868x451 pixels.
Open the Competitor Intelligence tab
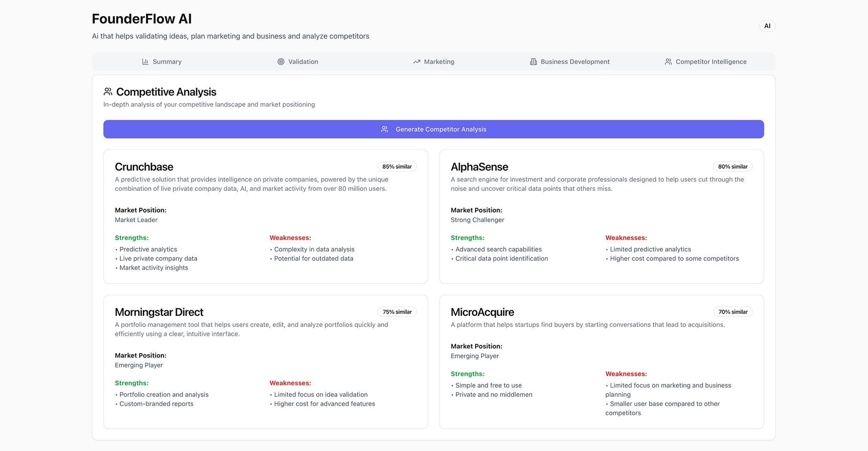pyautogui.click(x=706, y=62)
